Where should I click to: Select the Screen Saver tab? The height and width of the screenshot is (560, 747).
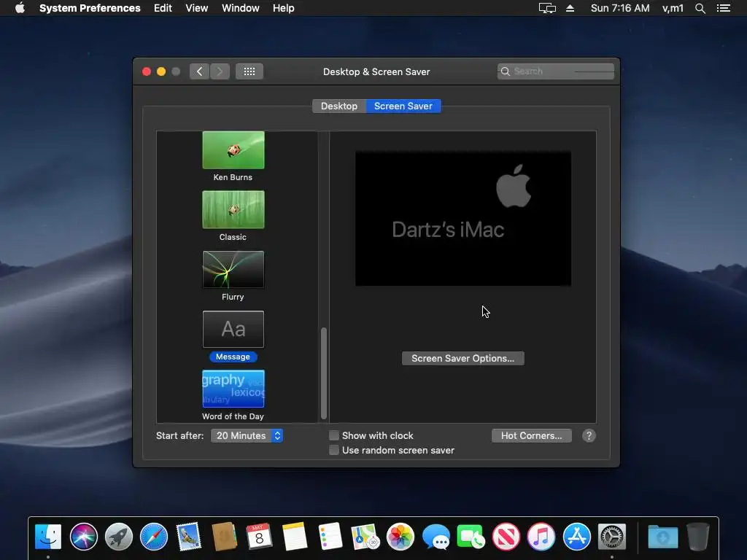tap(403, 106)
